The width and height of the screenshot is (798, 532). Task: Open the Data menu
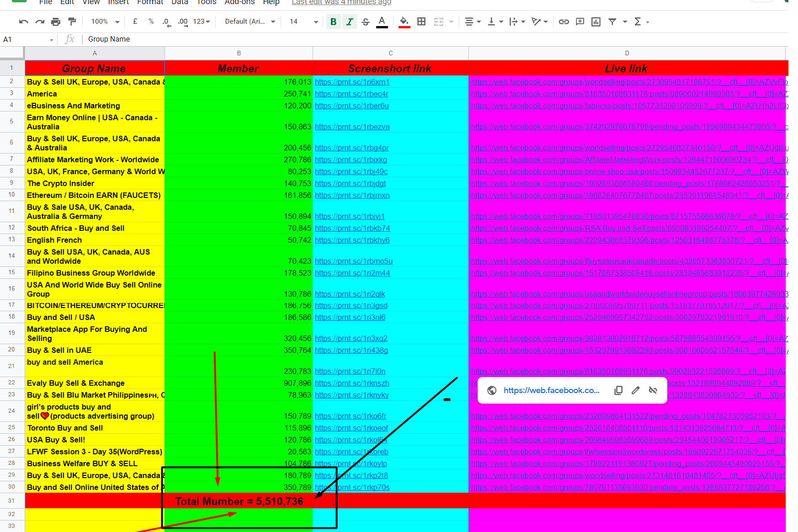coord(180,2)
